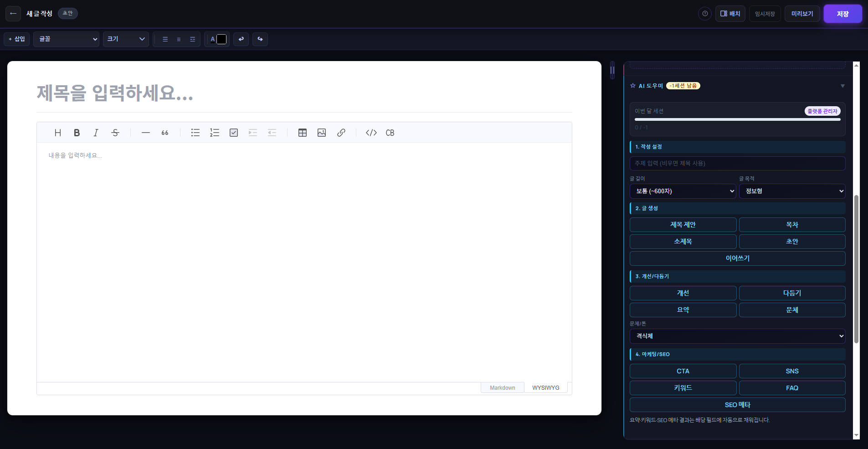Click the 주제 입력 topic field
Image resolution: width=868 pixels, height=449 pixels.
[737, 163]
